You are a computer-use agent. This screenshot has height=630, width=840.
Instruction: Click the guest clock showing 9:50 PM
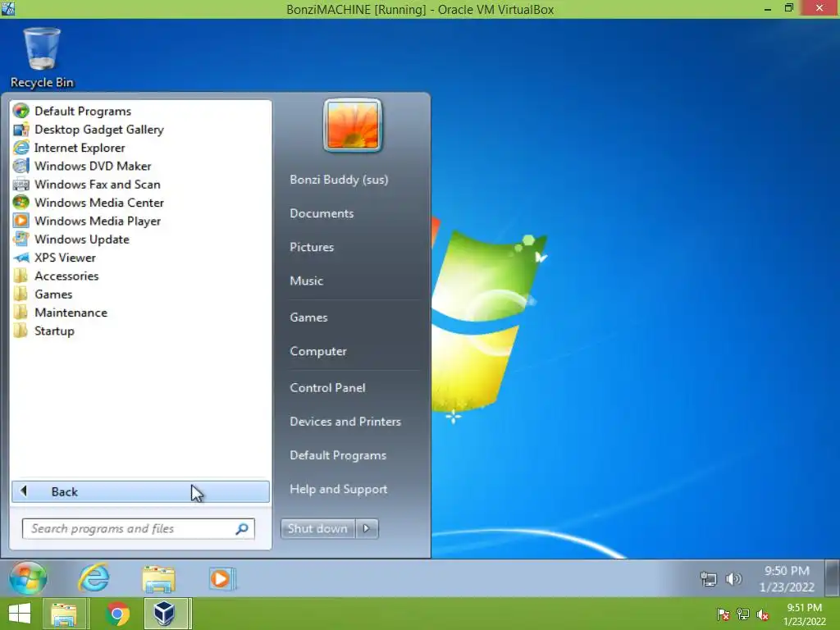pyautogui.click(x=787, y=578)
